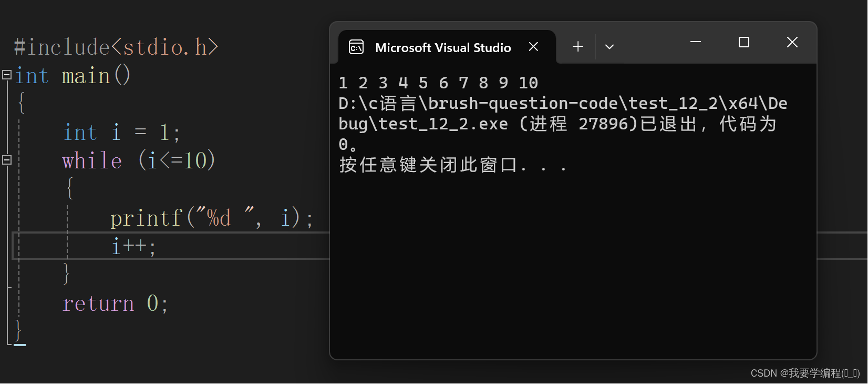
Task: Maximize the console window
Action: 744,42
